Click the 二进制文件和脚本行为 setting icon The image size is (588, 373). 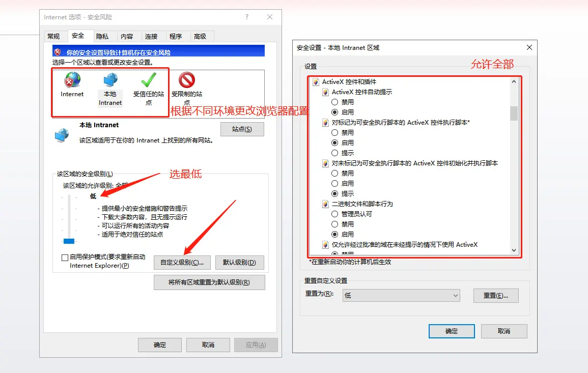pyautogui.click(x=325, y=204)
